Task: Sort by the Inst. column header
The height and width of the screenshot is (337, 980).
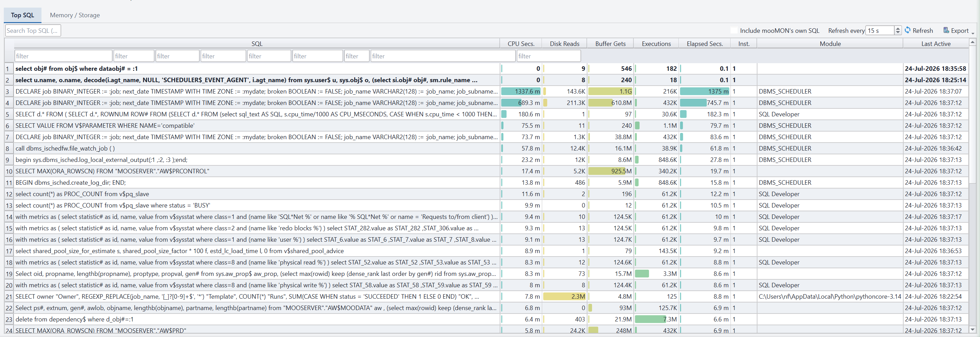Action: click(744, 44)
